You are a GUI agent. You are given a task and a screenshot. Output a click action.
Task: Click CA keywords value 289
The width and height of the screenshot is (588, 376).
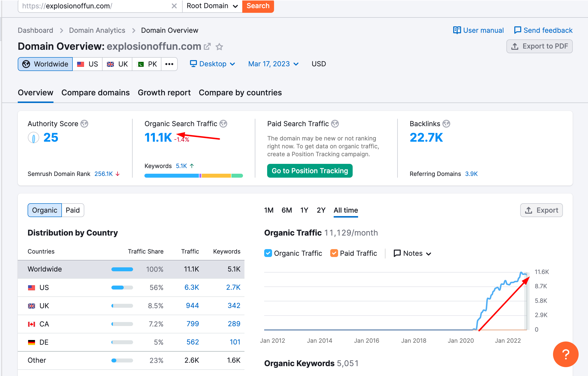234,324
